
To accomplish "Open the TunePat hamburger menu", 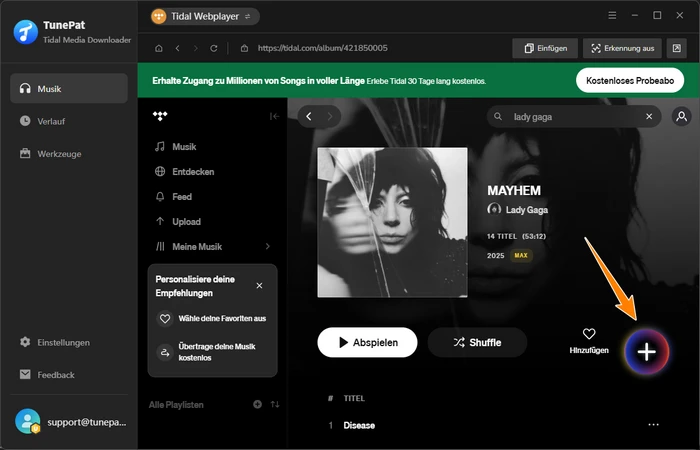I will (612, 16).
